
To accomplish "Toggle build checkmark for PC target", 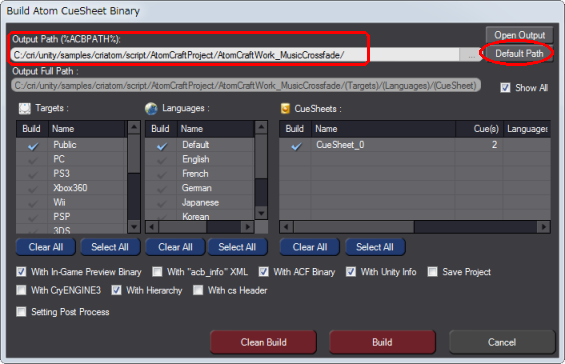I will coord(33,160).
